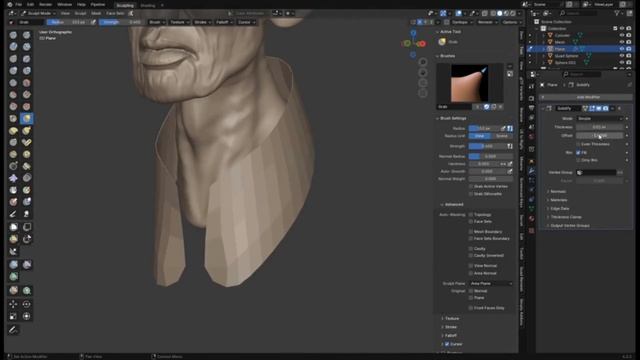
Task: Open the Falloff popover dropdown
Action: (224, 22)
